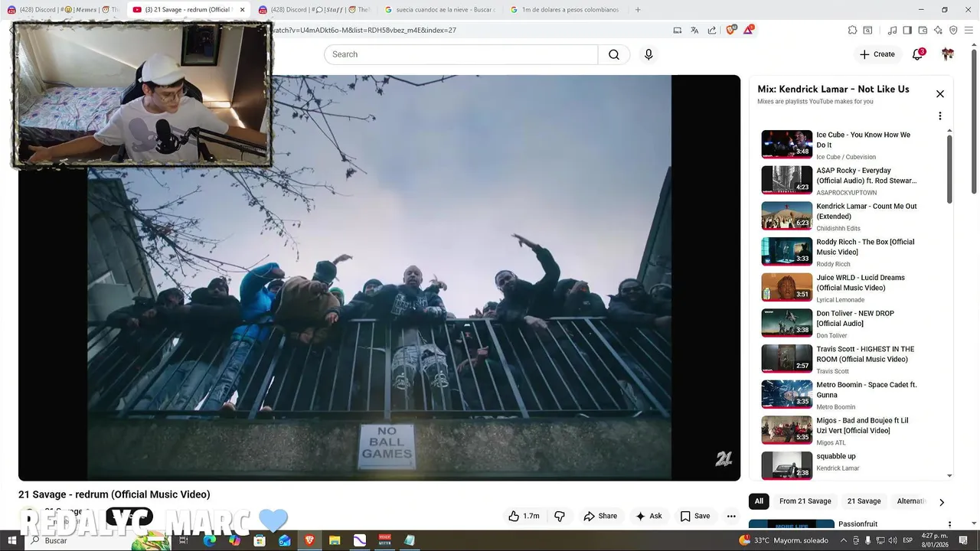The height and width of the screenshot is (551, 980).
Task: Close the Kendrick Lamar mix panel
Action: [940, 94]
